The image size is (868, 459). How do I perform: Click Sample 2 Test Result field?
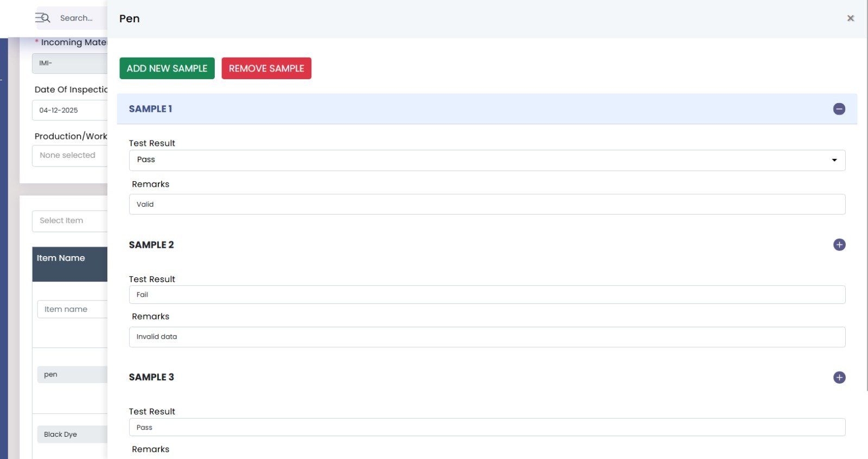pos(487,295)
